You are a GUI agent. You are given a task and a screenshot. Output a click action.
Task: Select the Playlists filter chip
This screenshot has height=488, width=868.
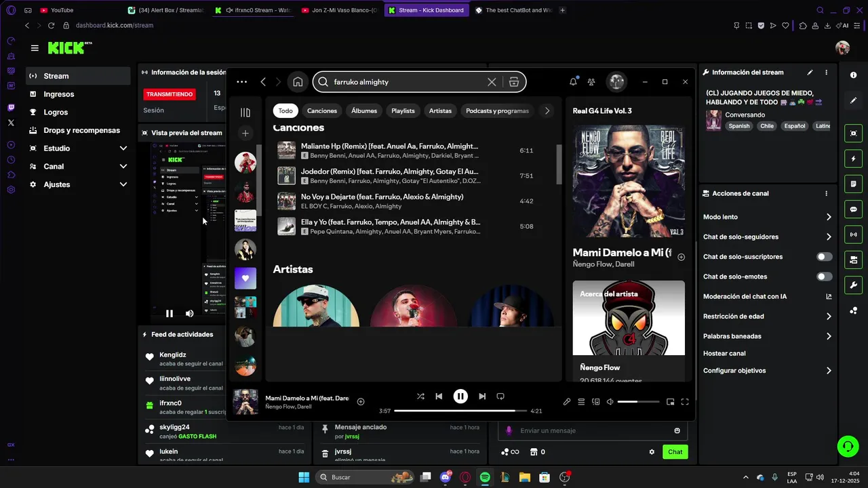403,110
